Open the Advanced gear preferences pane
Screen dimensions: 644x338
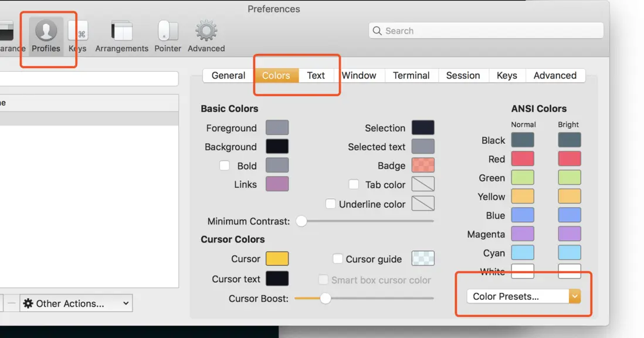(206, 36)
